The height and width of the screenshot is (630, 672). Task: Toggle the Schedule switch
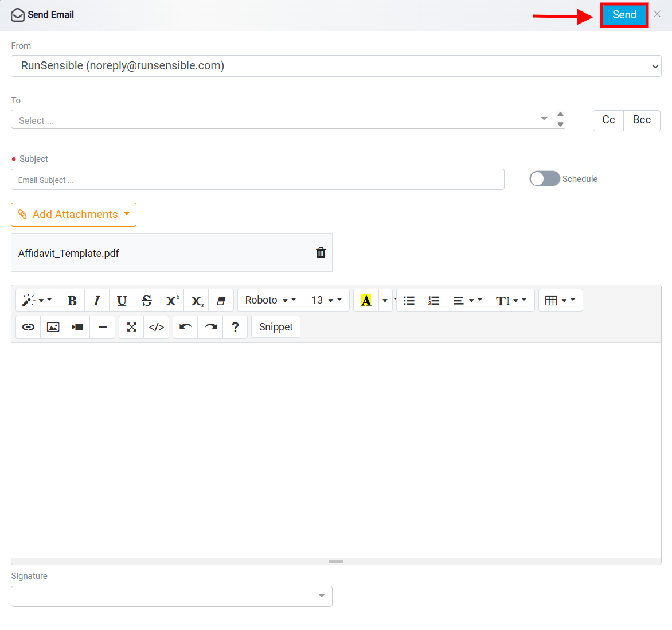544,179
